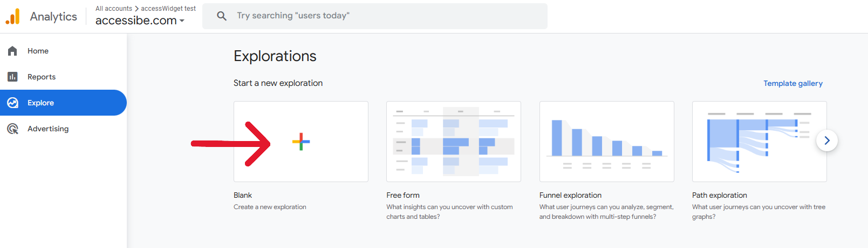Click the Advertising target icon

coord(12,129)
